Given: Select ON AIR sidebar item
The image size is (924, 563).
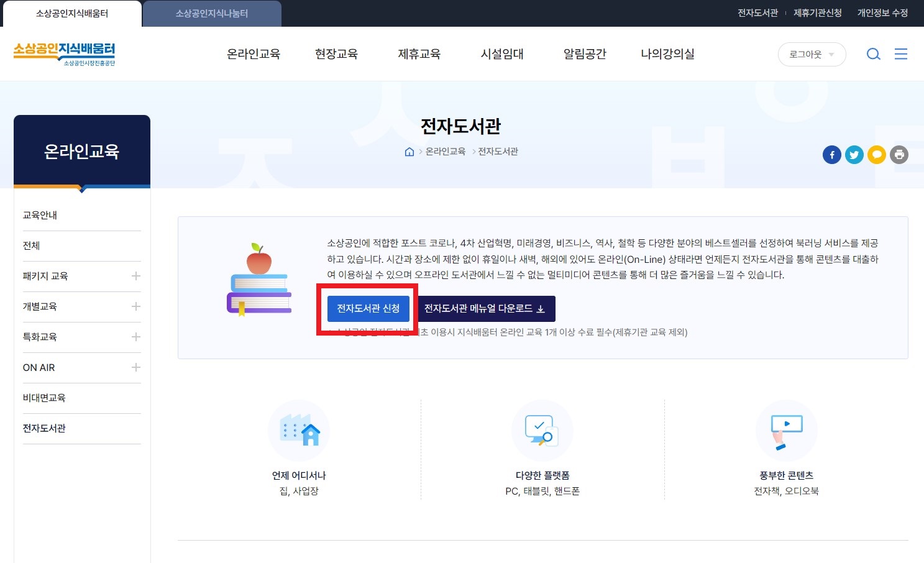Looking at the screenshot, I should (x=39, y=367).
